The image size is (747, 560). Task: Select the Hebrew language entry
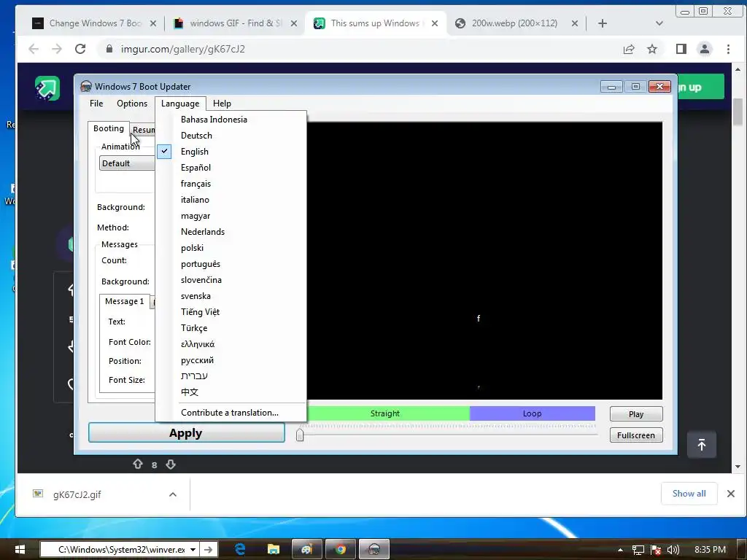click(231, 376)
